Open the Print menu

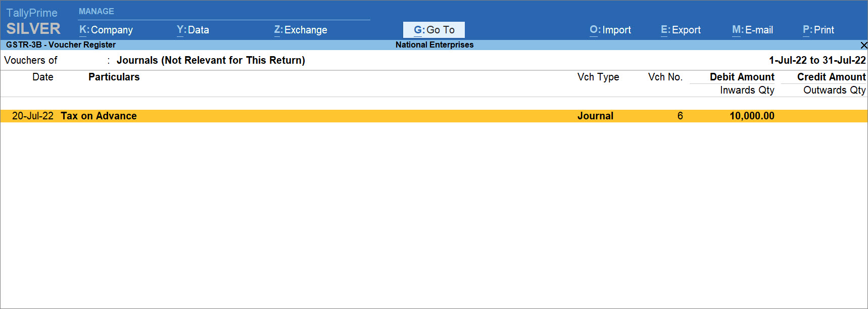coord(818,30)
